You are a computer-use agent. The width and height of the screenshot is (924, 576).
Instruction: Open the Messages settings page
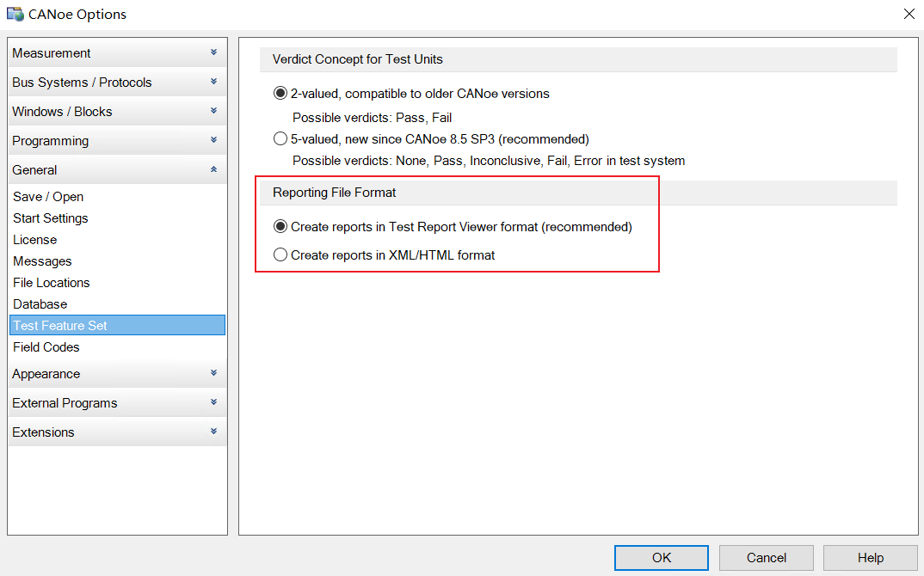pyautogui.click(x=117, y=260)
